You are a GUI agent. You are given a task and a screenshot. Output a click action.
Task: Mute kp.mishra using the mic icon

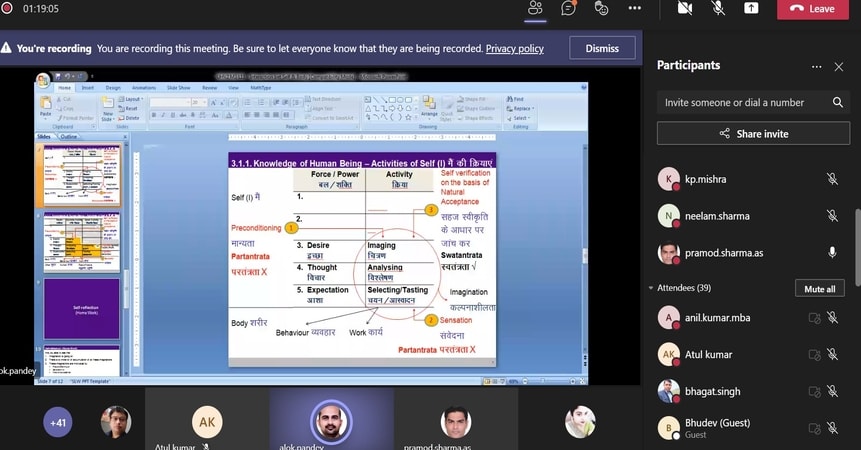(832, 179)
